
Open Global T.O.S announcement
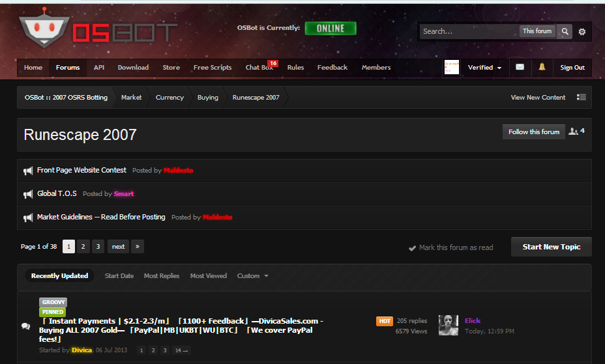[57, 194]
